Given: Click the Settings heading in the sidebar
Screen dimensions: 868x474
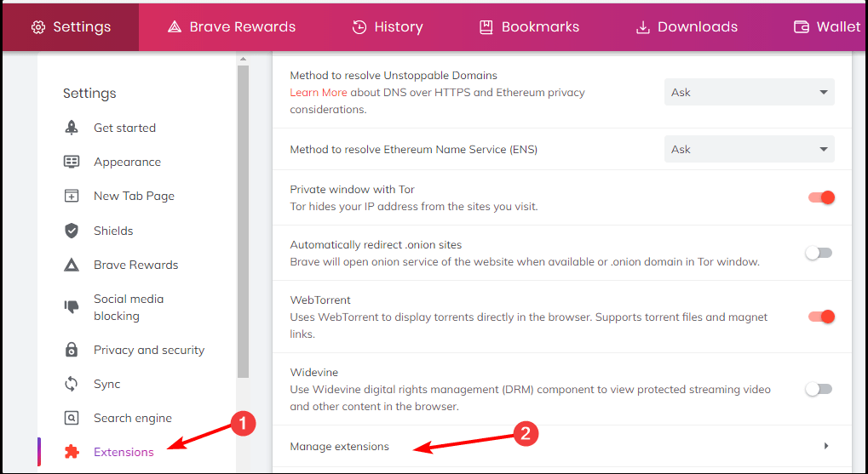Looking at the screenshot, I should coord(89,93).
